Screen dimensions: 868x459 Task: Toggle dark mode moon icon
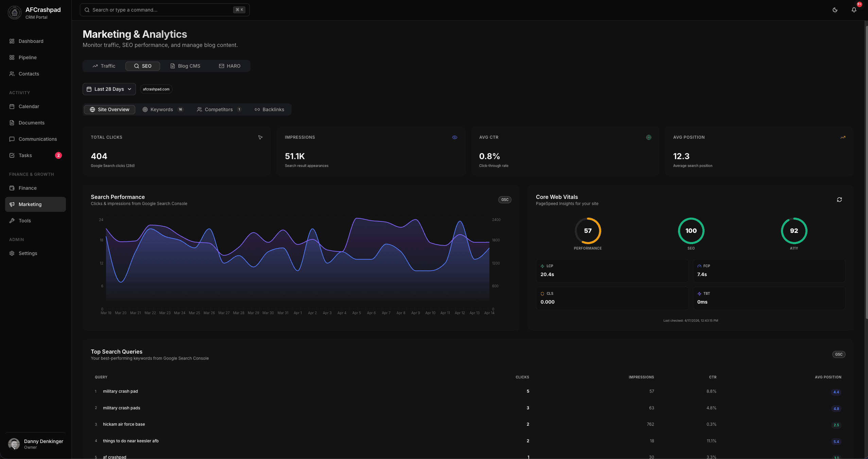(x=835, y=10)
